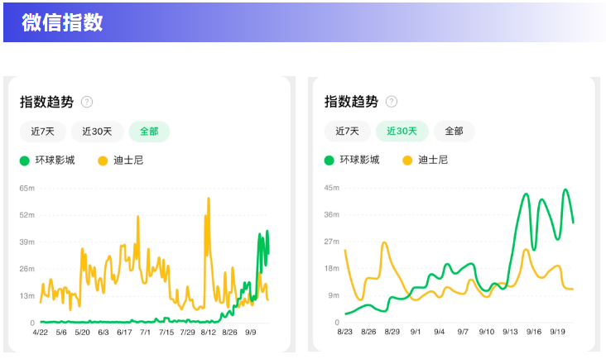Click tallest yellow peak in left chart
Screen dimensions: 606x364
click(209, 199)
